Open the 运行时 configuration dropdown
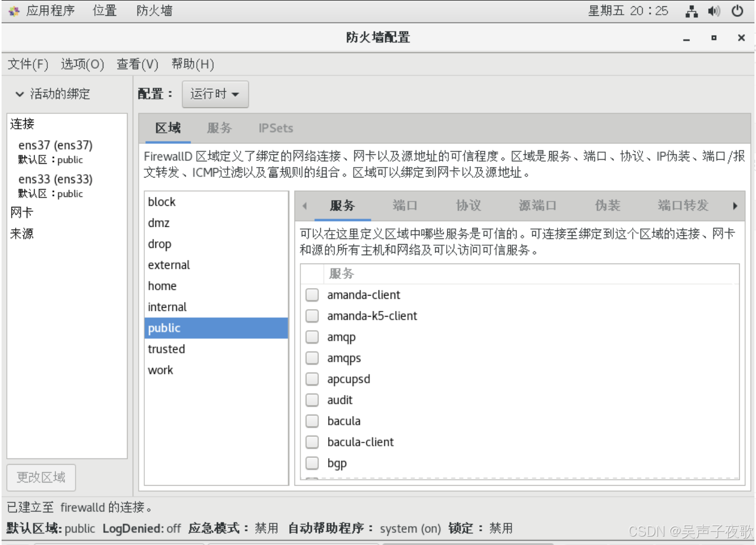The height and width of the screenshot is (545, 756). [215, 94]
